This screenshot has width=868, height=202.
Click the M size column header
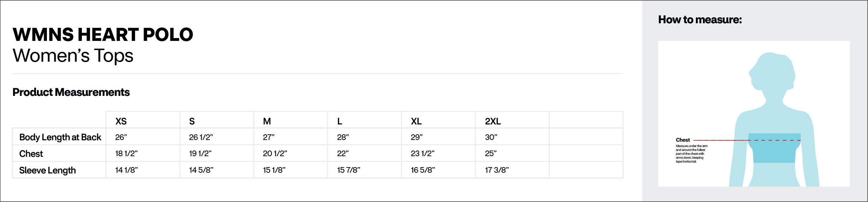coord(267,121)
